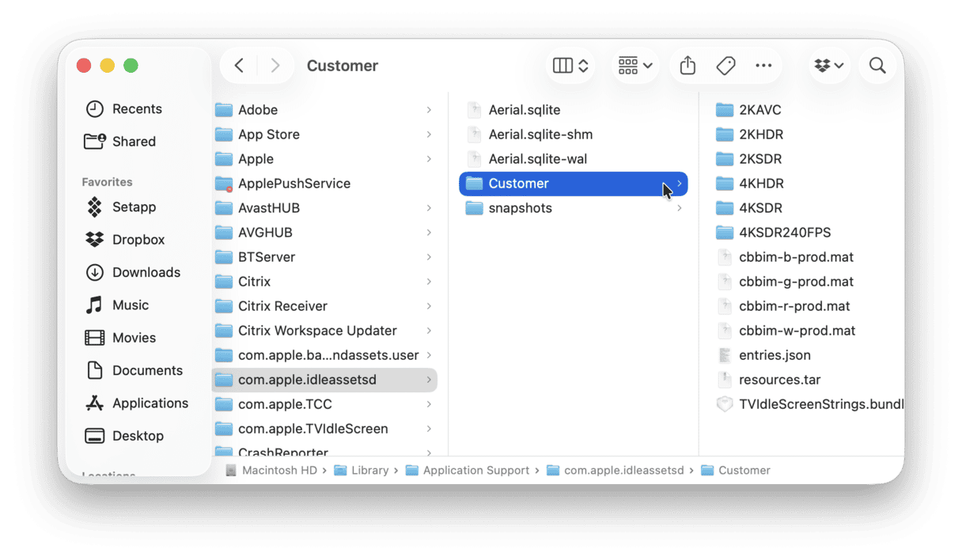Click the forward navigation arrow
962x560 pixels.
pos(275,66)
